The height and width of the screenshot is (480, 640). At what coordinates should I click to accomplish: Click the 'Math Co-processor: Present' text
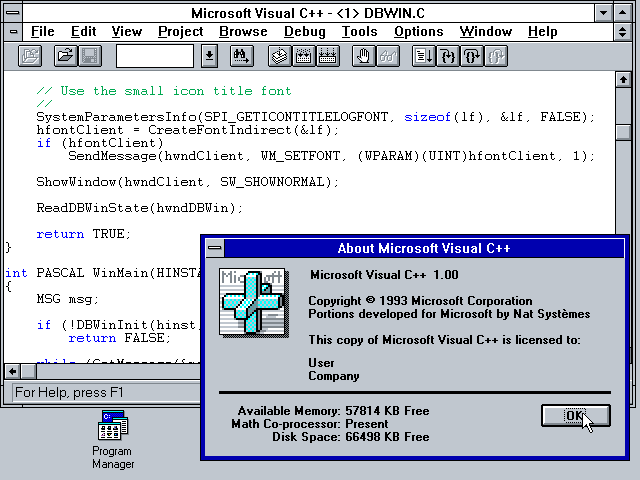coord(310,424)
